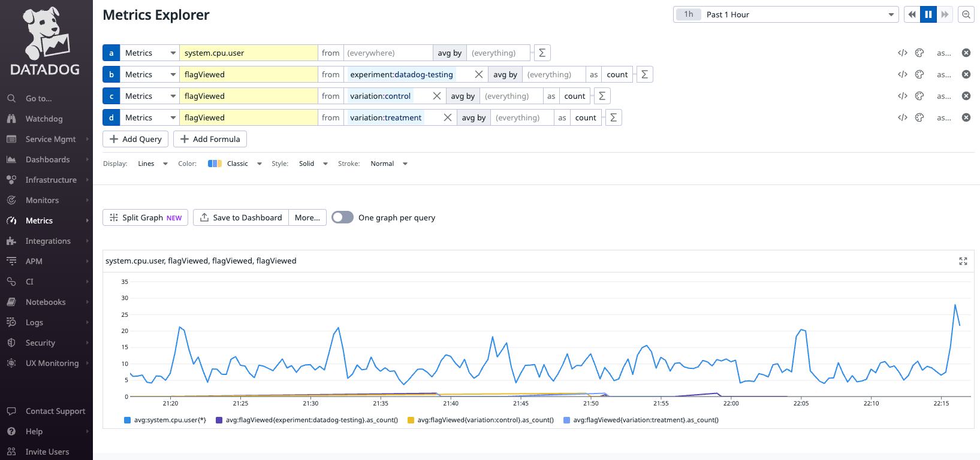Open Style Solid dropdown
Screen dimensions: 980x460
313,164
